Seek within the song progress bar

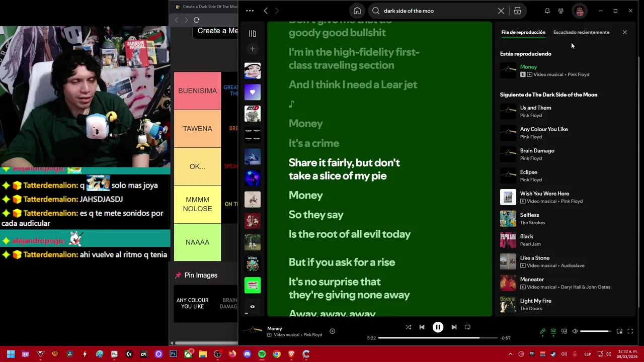click(x=438, y=338)
